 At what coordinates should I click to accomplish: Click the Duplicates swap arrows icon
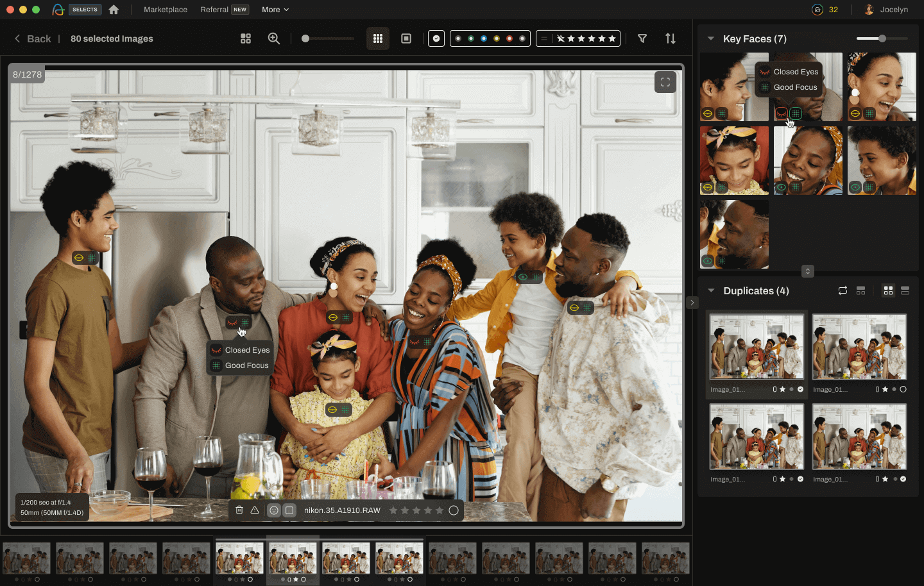point(843,290)
